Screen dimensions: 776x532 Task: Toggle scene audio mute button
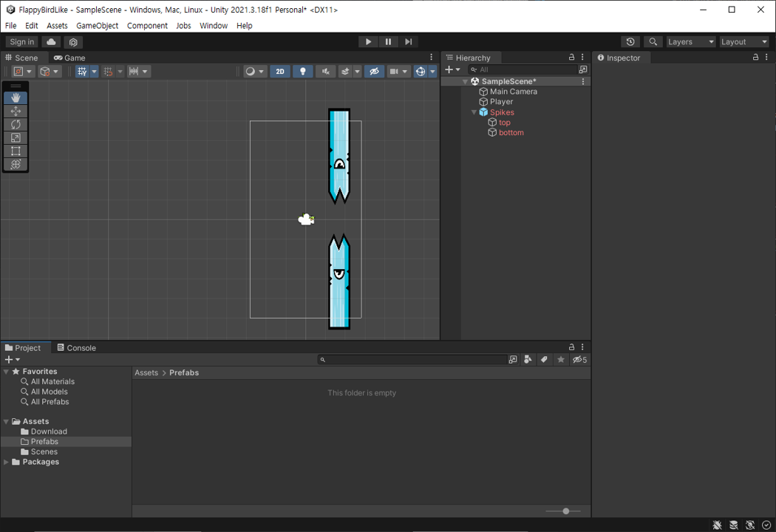coord(326,71)
